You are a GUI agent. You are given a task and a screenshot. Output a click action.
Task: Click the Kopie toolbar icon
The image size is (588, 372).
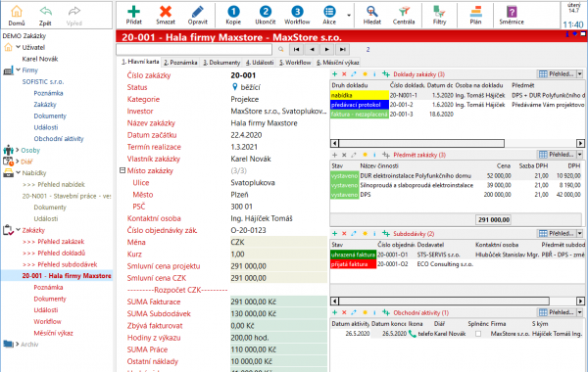point(233,11)
